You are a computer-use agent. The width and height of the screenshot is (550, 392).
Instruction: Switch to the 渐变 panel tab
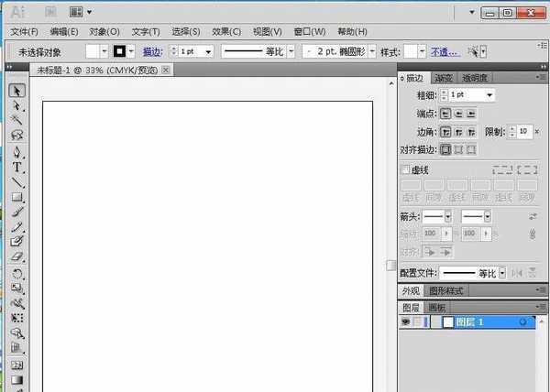[x=445, y=78]
